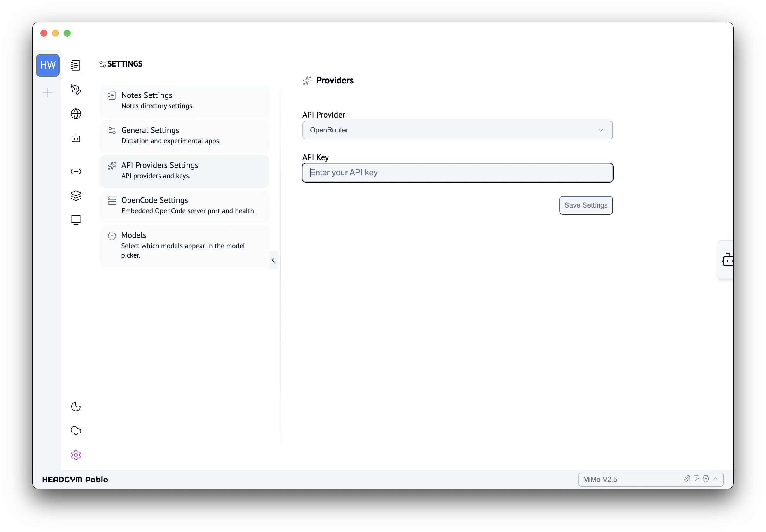The height and width of the screenshot is (532, 766).
Task: Click the MiMo-V2.5 model name
Action: [x=600, y=479]
